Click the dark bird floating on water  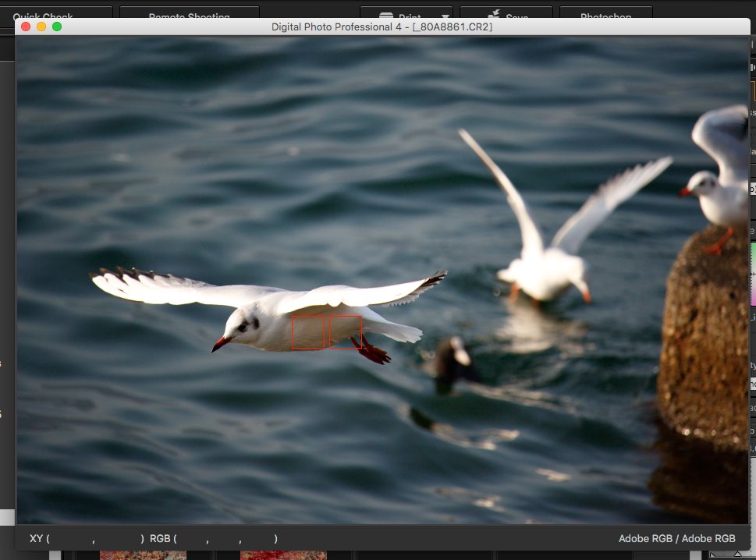tap(453, 362)
